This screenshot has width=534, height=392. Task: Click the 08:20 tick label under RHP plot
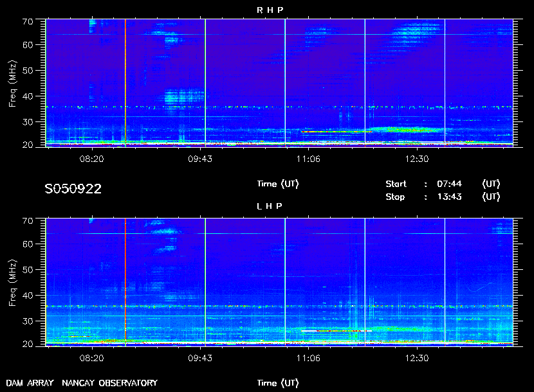(x=91, y=159)
